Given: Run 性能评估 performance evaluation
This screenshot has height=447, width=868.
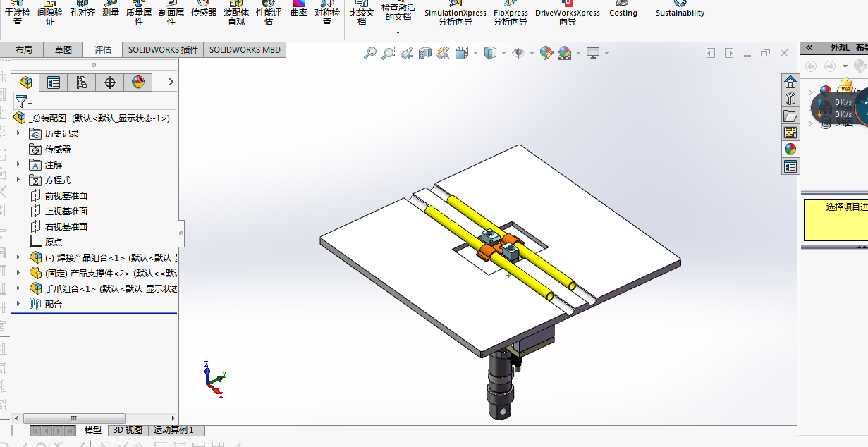Looking at the screenshot, I should [269, 12].
